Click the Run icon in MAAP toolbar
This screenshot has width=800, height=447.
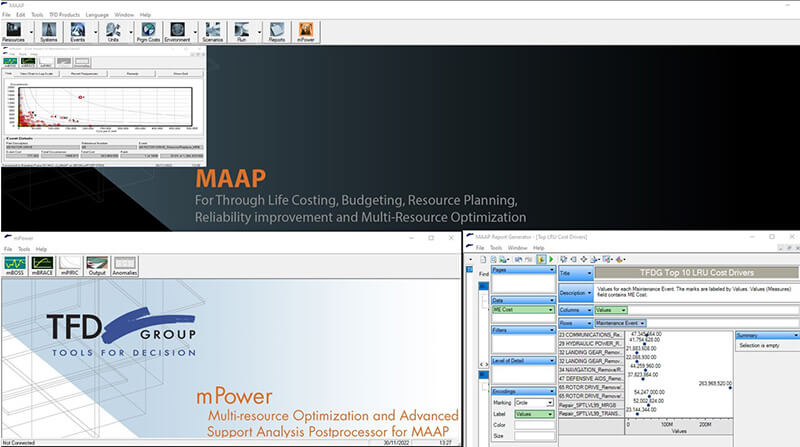(x=241, y=32)
